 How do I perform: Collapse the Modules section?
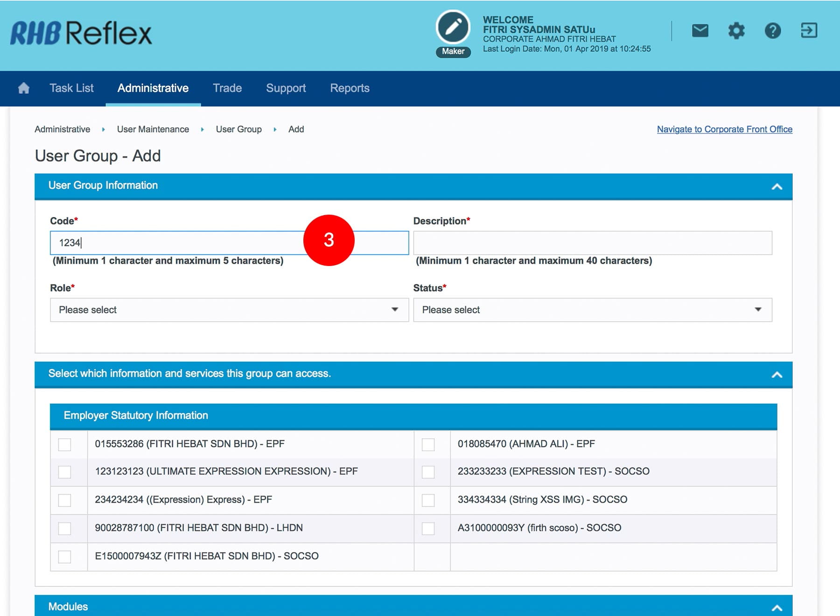[x=777, y=607]
